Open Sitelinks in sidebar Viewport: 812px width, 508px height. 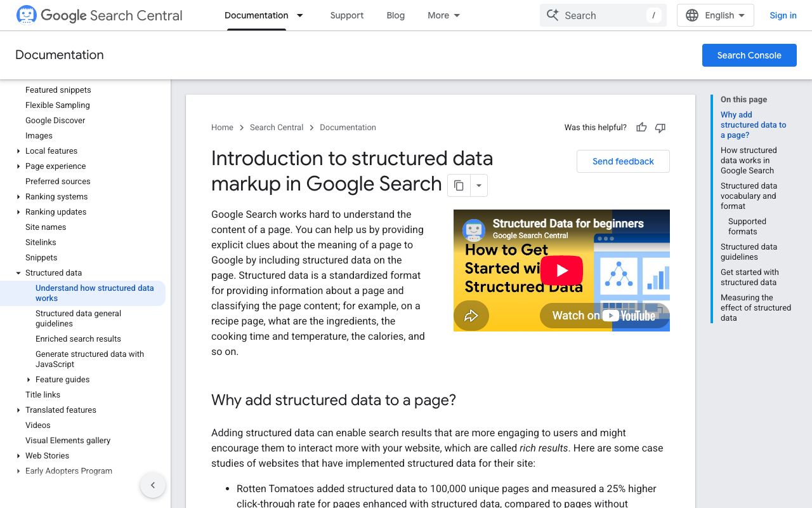[x=41, y=243]
